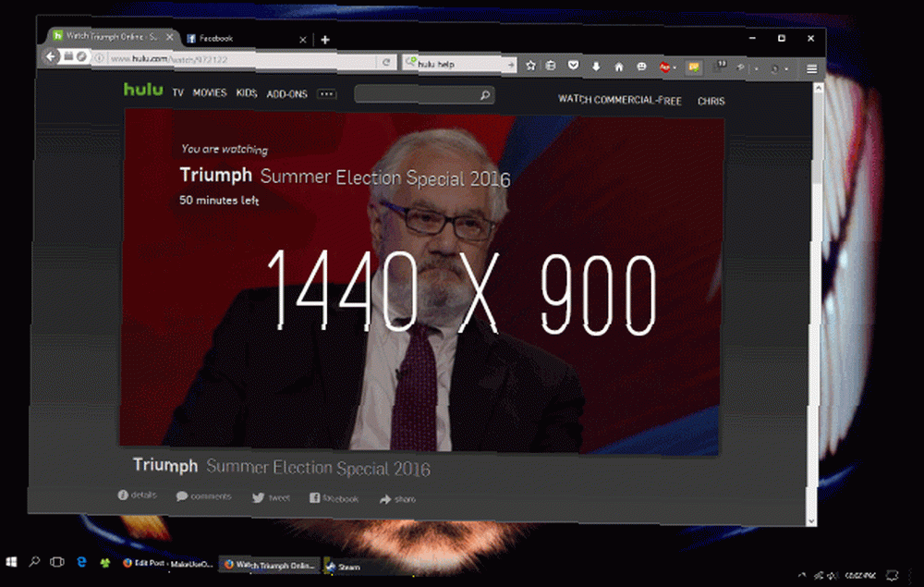
Task: Switch to the Watch Triumph Online tab
Action: (112, 36)
